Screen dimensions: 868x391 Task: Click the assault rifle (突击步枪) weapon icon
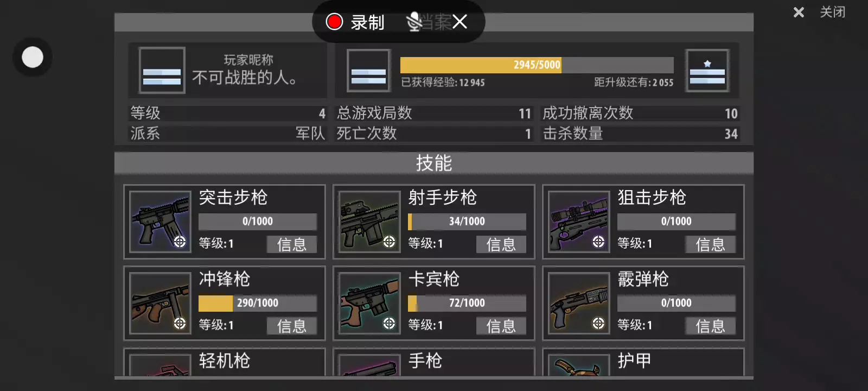[x=161, y=222]
